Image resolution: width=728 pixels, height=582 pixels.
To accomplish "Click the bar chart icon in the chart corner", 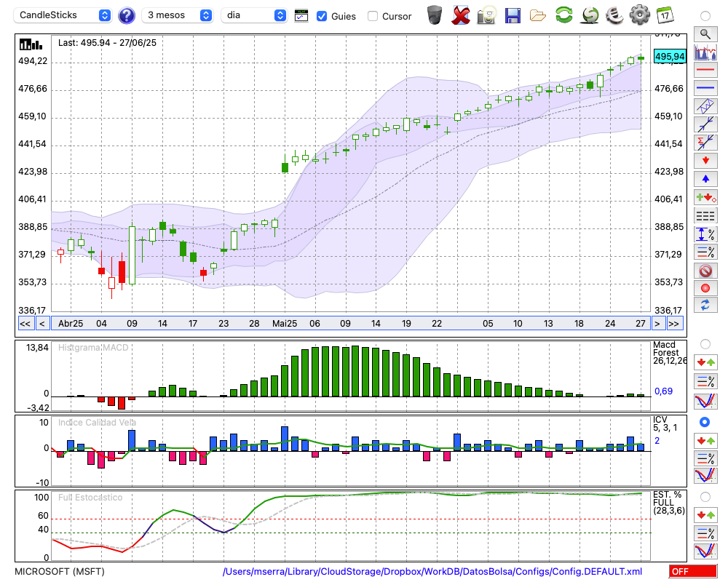I will point(31,44).
